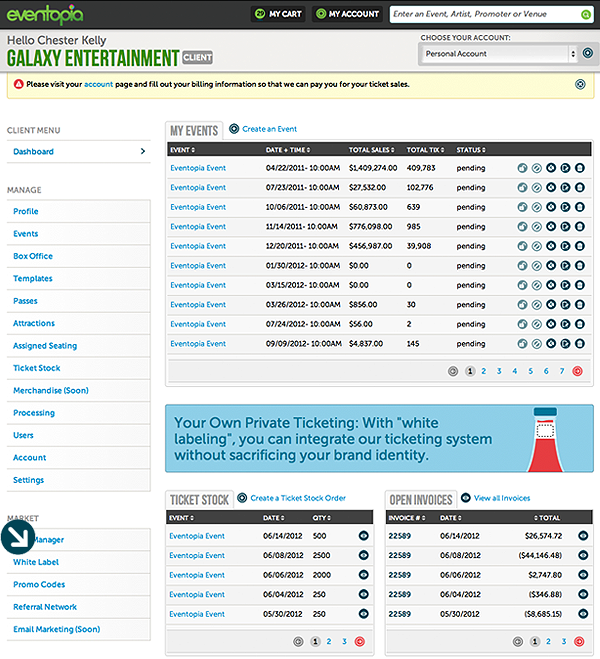The height and width of the screenshot is (659, 600).
Task: Go to the previous page of My Events
Action: (x=453, y=371)
